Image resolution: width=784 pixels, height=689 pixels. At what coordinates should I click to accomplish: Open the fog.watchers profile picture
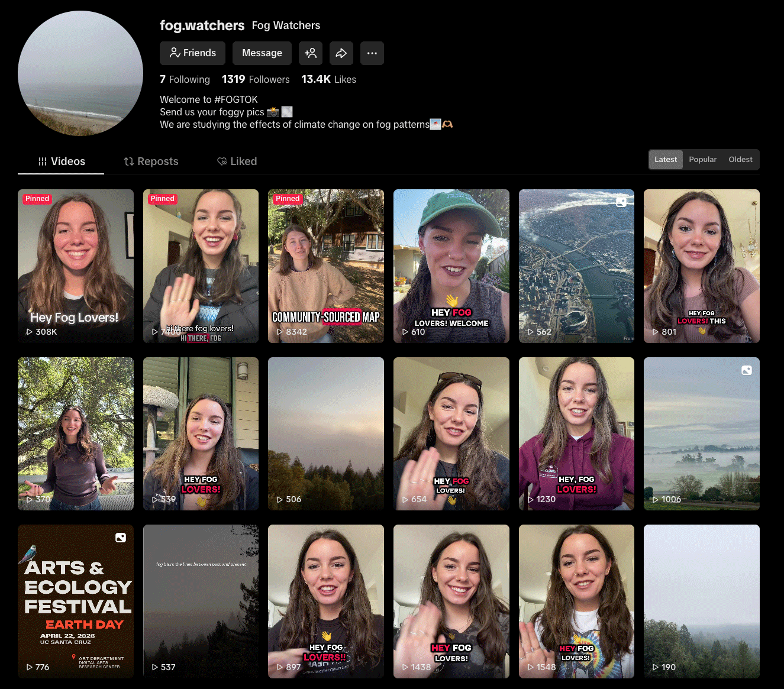80,73
